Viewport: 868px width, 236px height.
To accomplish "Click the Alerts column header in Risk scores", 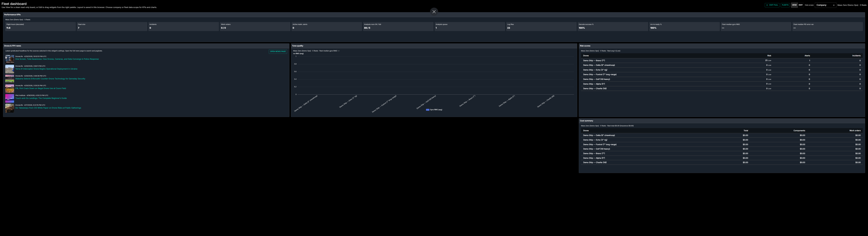I will click(x=807, y=56).
